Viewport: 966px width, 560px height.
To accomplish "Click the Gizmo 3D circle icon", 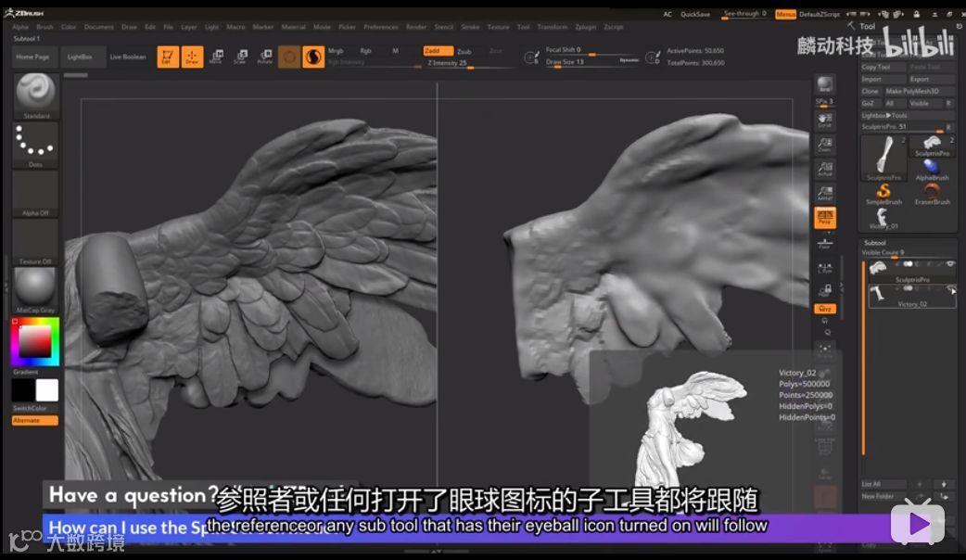I will (x=289, y=57).
